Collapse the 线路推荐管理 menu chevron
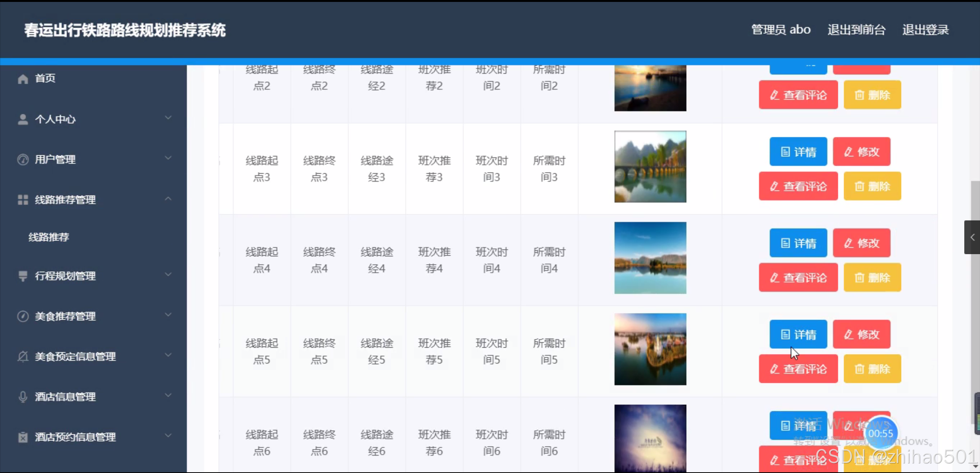 (168, 199)
